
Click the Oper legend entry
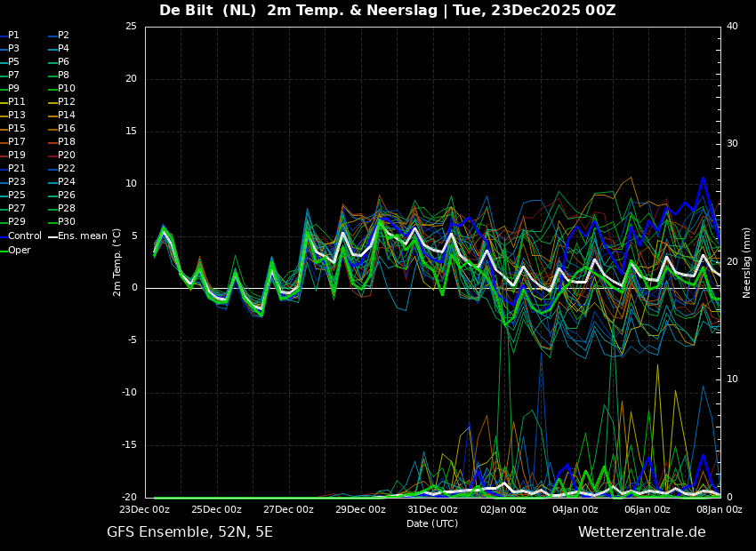(x=19, y=250)
